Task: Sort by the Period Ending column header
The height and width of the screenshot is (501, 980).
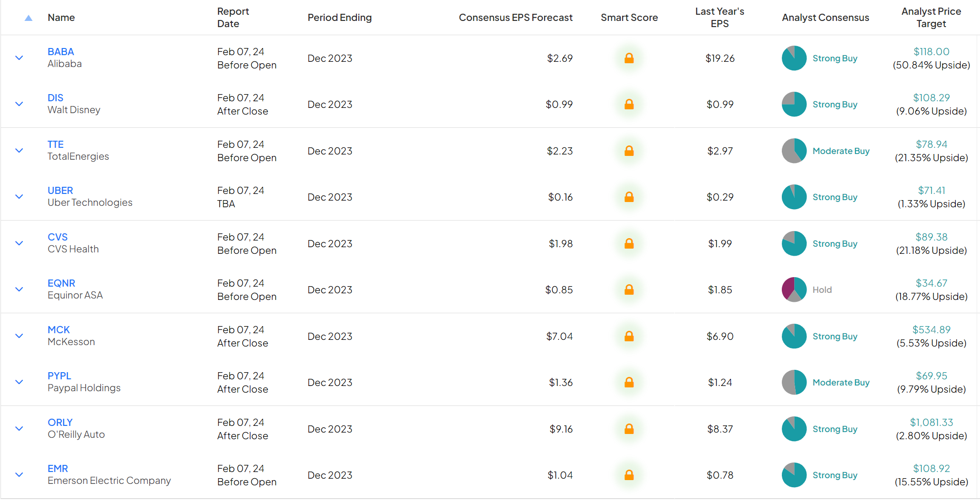Action: click(x=339, y=18)
